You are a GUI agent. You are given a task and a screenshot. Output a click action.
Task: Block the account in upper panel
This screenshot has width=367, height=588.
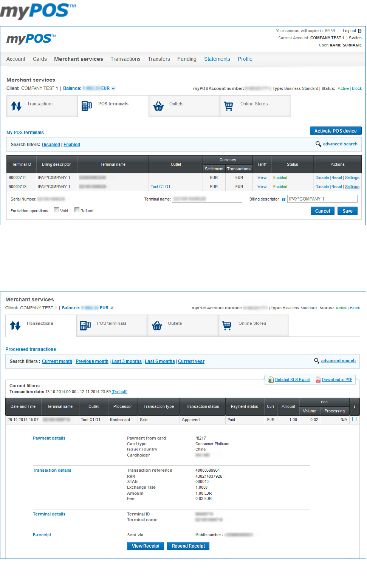[357, 88]
